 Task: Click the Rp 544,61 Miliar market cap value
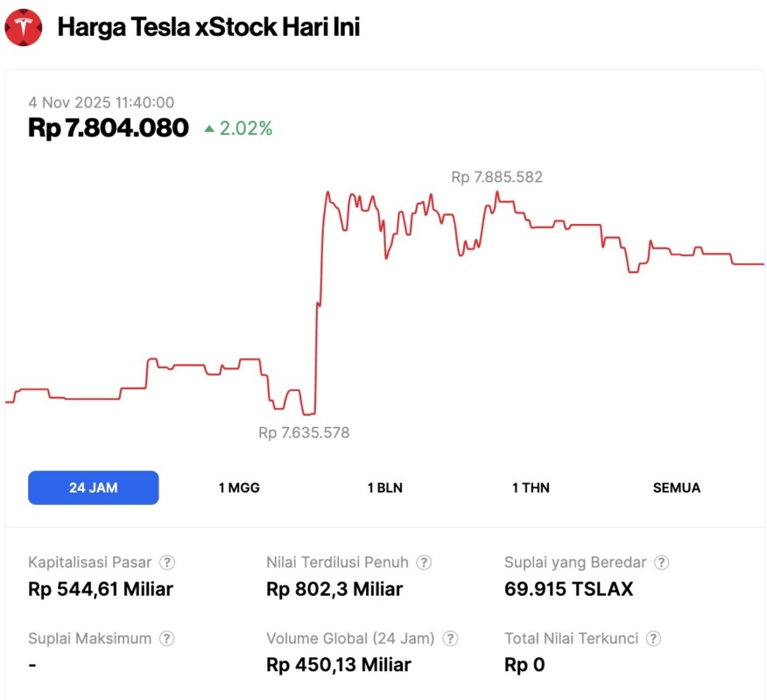click(x=101, y=589)
